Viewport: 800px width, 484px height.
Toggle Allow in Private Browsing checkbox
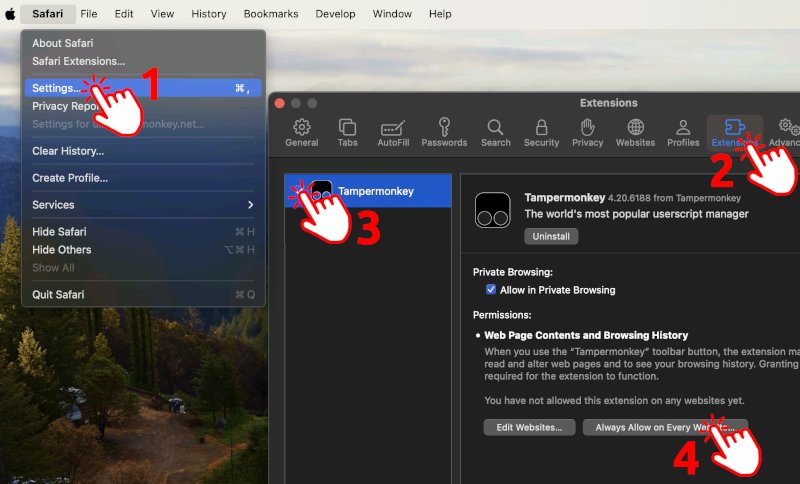pyautogui.click(x=491, y=290)
